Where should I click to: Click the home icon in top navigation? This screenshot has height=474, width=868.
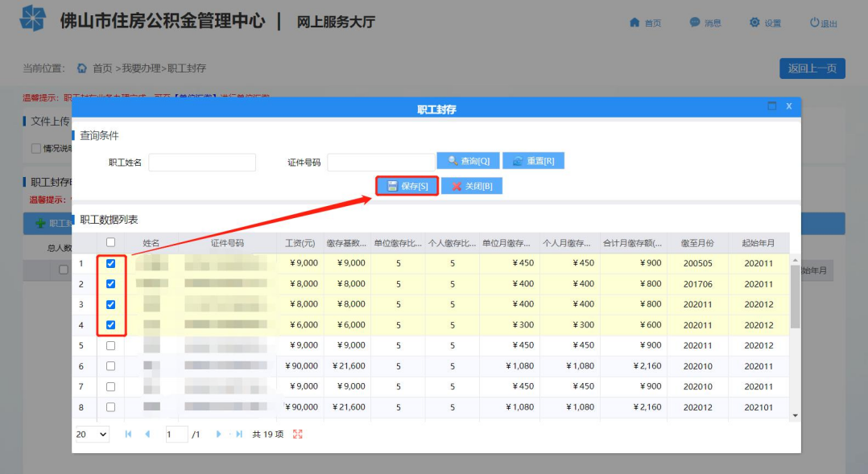(x=634, y=22)
